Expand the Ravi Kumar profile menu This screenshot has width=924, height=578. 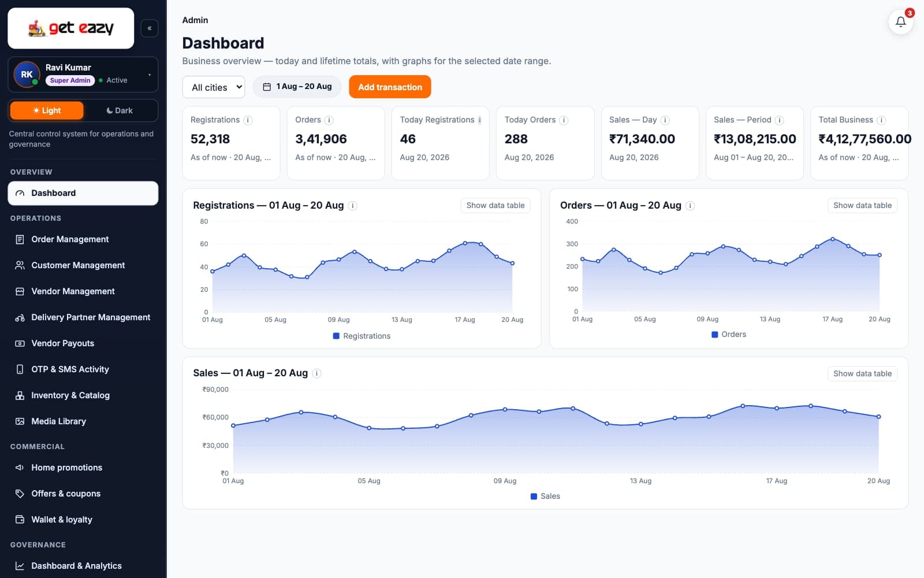(x=83, y=75)
